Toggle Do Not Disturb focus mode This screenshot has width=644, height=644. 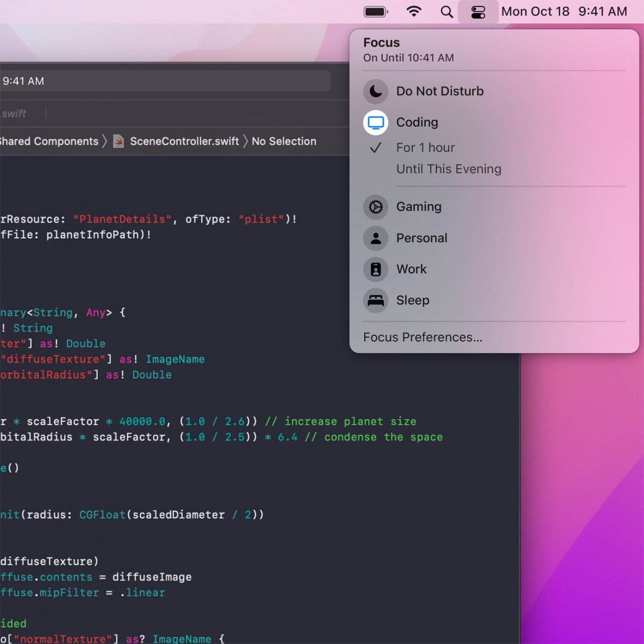click(440, 91)
